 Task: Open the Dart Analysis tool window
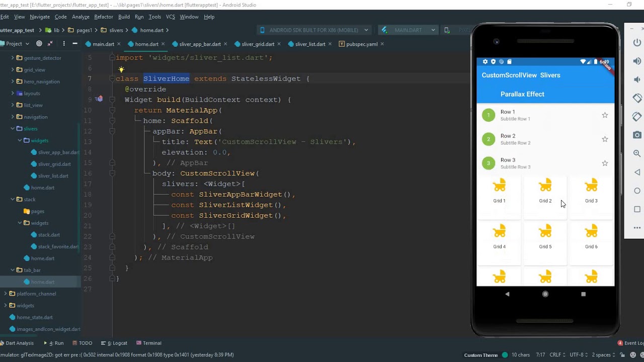(17, 343)
